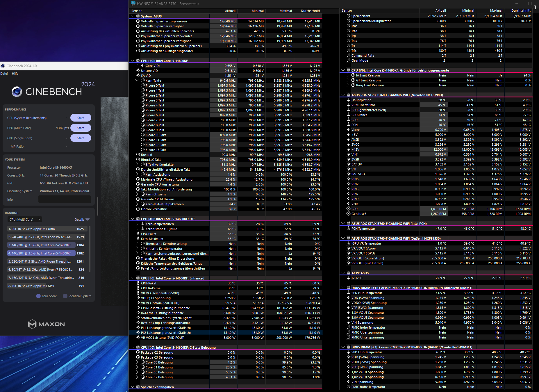Select the Kritische Kerntemperatur row label
The image size is (539, 392).
point(164,249)
